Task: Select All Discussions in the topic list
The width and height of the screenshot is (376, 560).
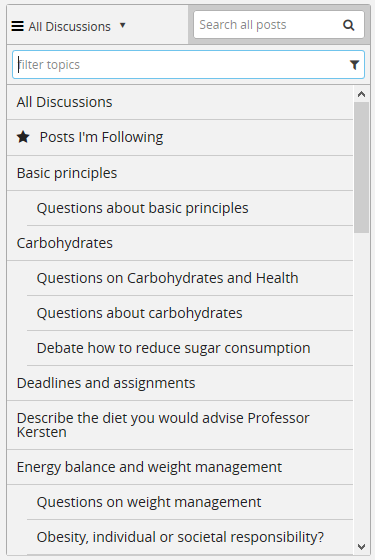Action: pyautogui.click(x=180, y=102)
